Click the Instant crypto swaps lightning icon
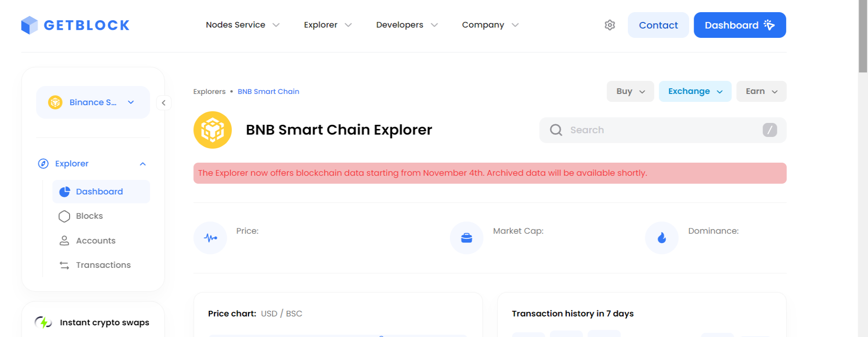The height and width of the screenshot is (337, 868). tap(43, 323)
